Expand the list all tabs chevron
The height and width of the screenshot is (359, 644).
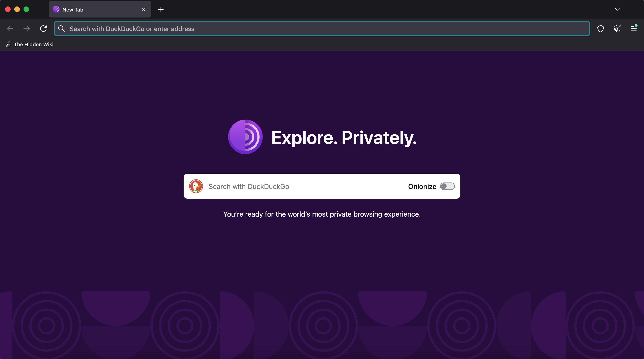tap(617, 9)
